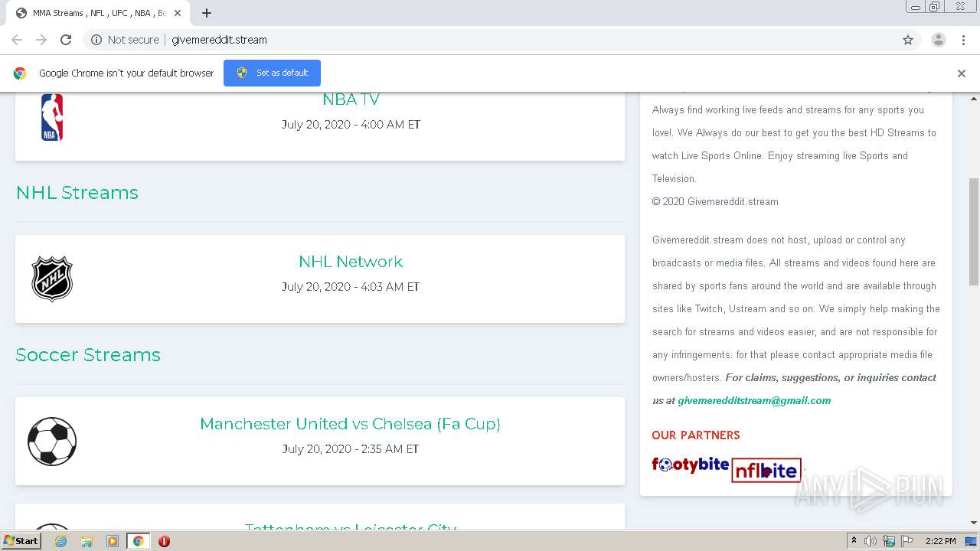Open the Tottenham vs Leicester City link
This screenshot has width=980, height=551.
point(351,527)
